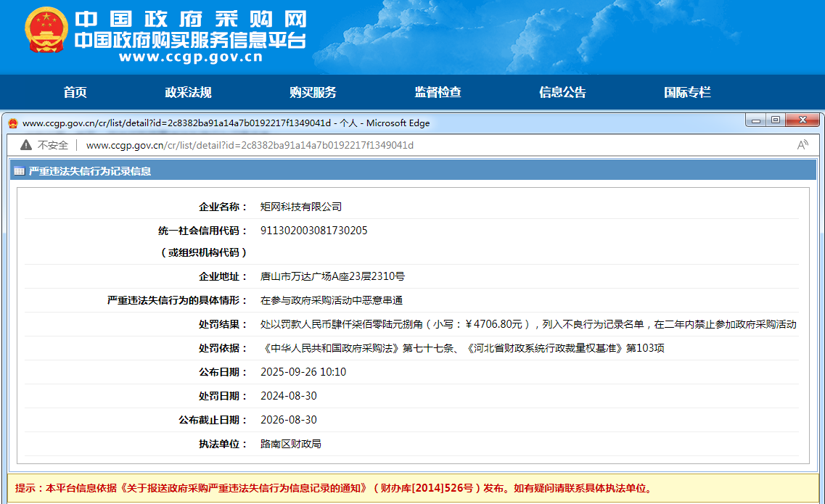Open the 监督检查 navigation item
This screenshot has width=825, height=504.
438,93
